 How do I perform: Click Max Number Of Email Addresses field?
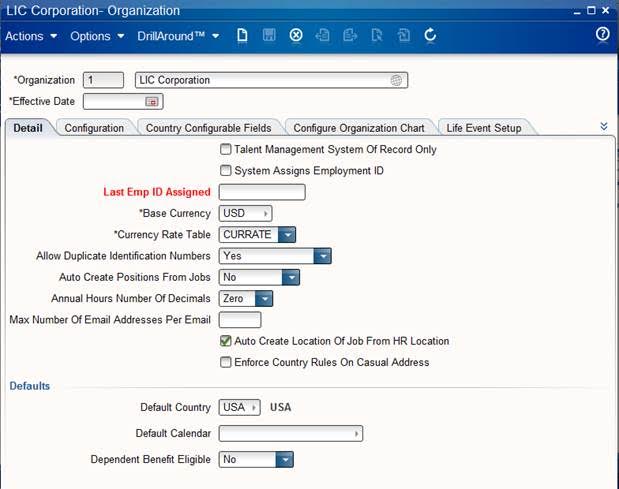tap(240, 320)
